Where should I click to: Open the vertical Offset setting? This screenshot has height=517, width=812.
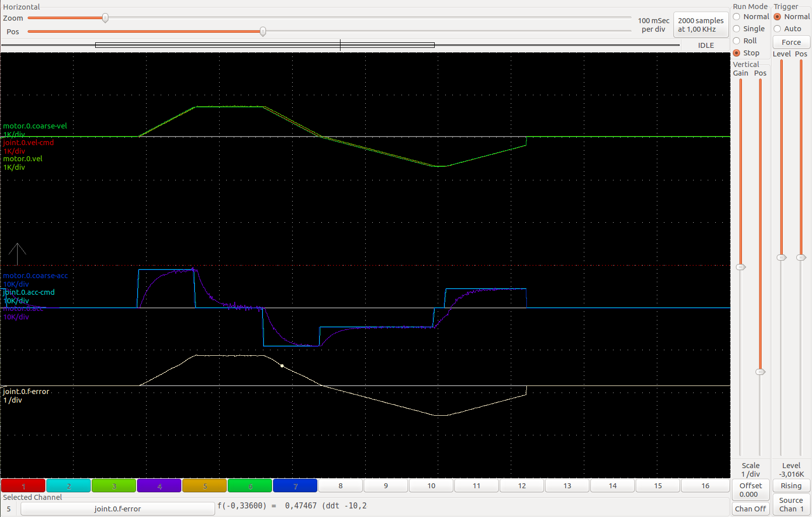coord(751,489)
